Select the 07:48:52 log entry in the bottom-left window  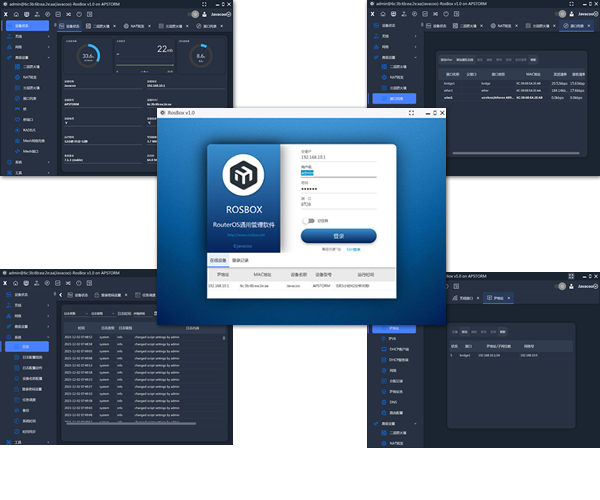(143, 337)
